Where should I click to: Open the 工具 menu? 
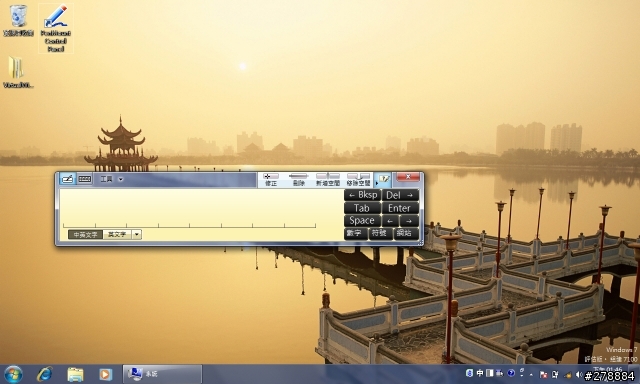107,179
